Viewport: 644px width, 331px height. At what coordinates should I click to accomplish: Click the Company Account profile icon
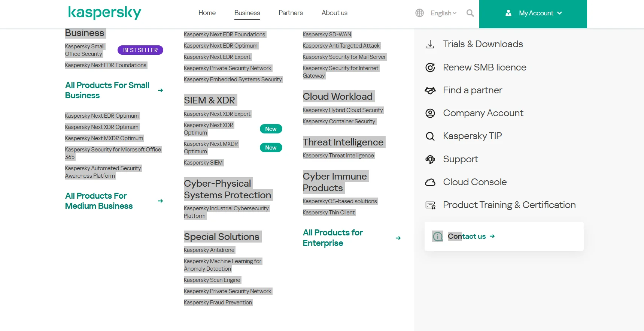click(430, 113)
